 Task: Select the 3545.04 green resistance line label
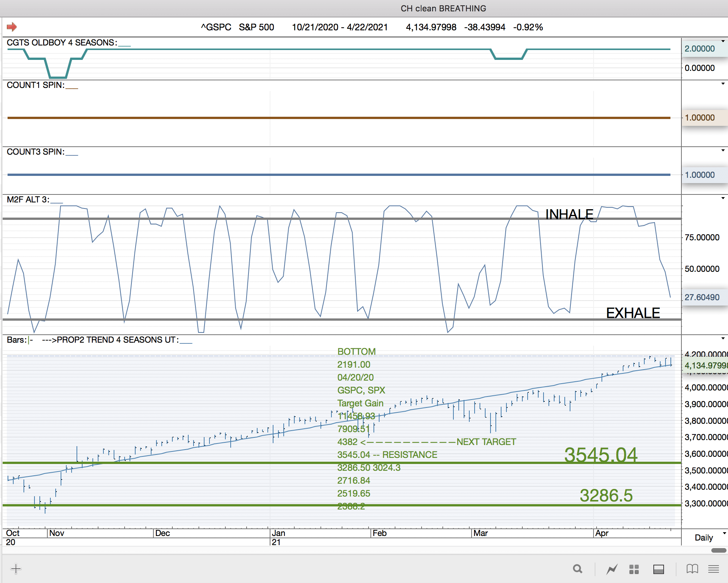[601, 454]
